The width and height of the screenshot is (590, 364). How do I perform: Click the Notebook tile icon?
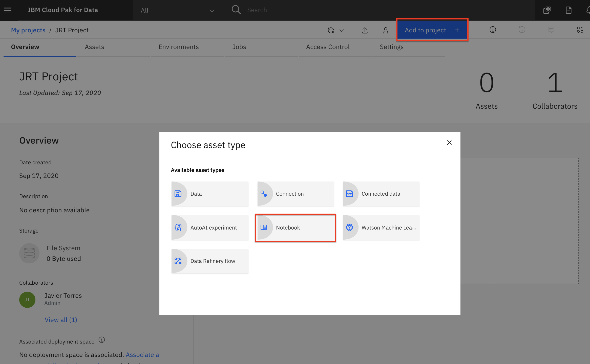[264, 227]
